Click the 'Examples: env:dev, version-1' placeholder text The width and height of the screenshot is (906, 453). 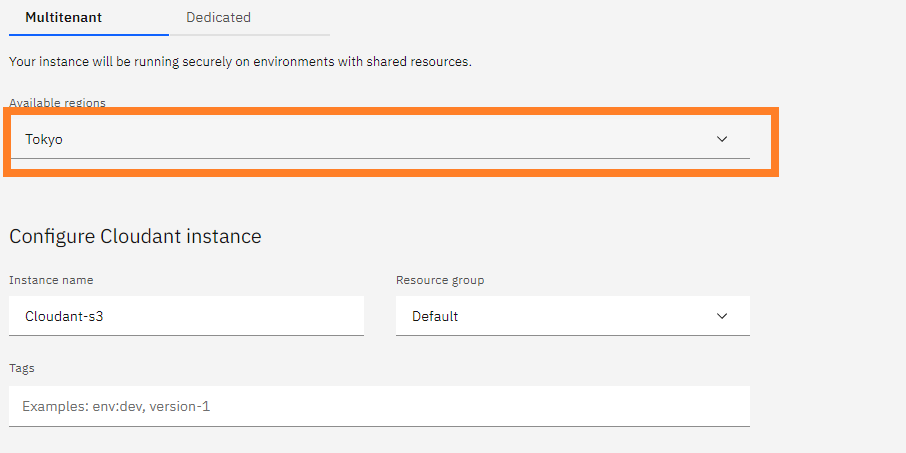(x=116, y=406)
